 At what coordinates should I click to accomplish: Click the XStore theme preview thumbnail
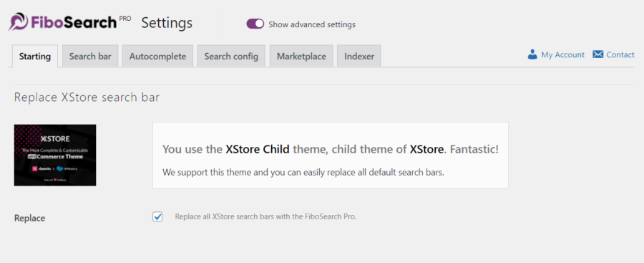[x=55, y=156]
